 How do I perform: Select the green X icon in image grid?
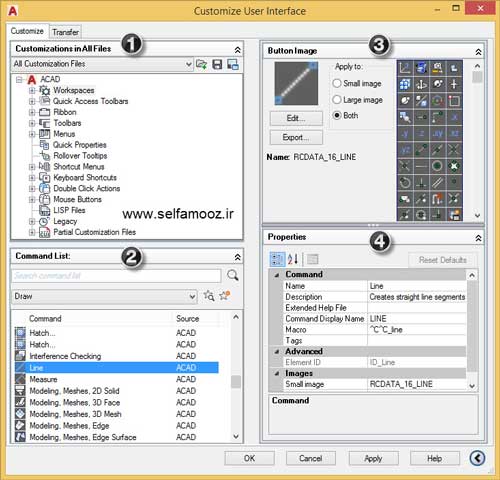[x=454, y=166]
